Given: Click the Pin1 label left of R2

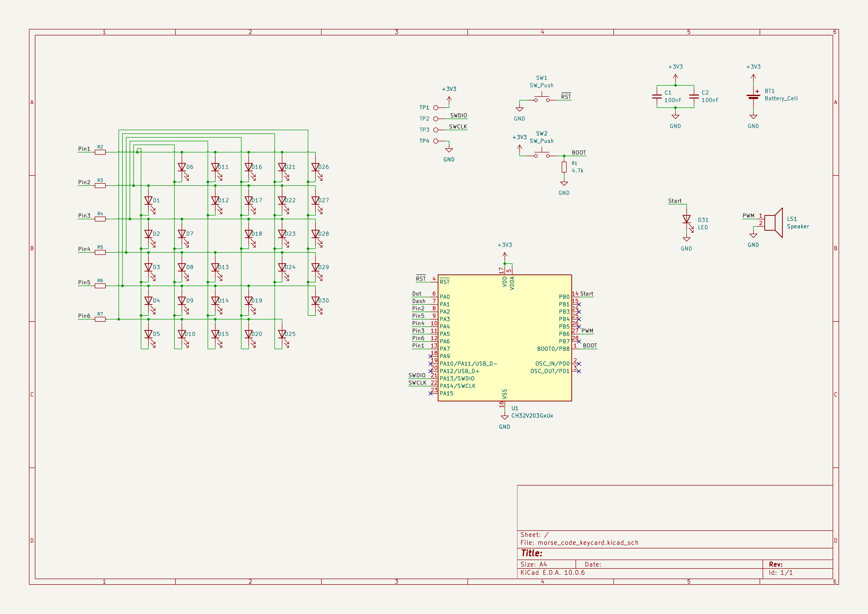Looking at the screenshot, I should point(84,149).
